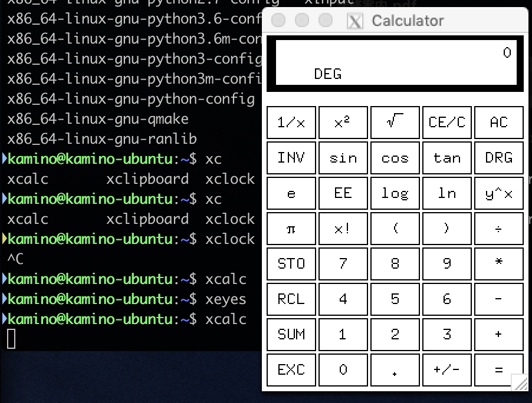The image size is (532, 403).
Task: Click the calculator display field
Action: tap(396, 62)
